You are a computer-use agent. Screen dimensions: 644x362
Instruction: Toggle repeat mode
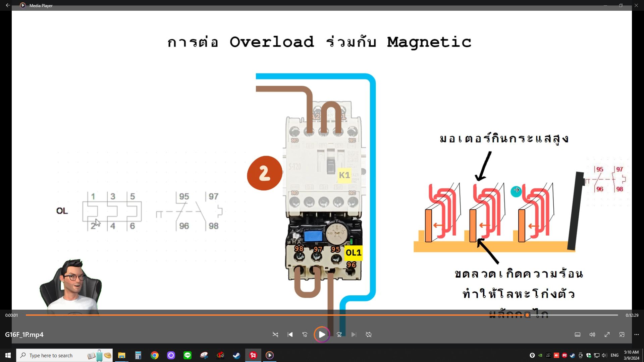[x=369, y=335]
